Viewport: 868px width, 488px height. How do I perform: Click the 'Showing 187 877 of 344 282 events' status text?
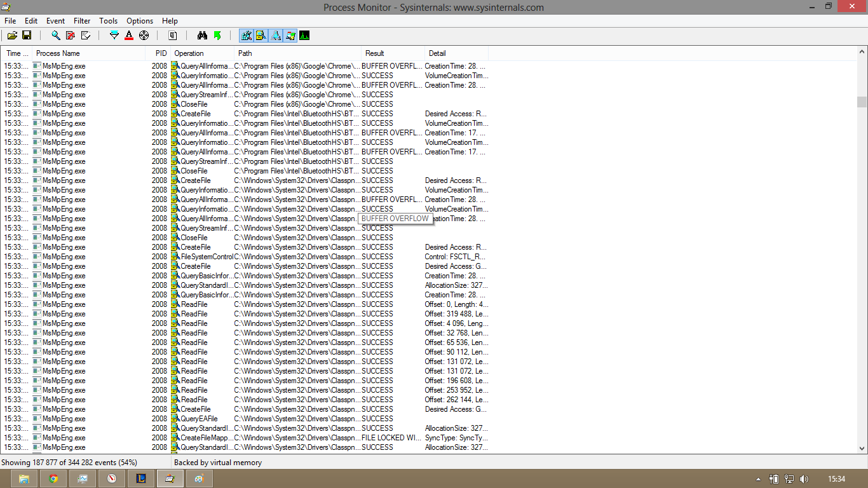tap(69, 463)
